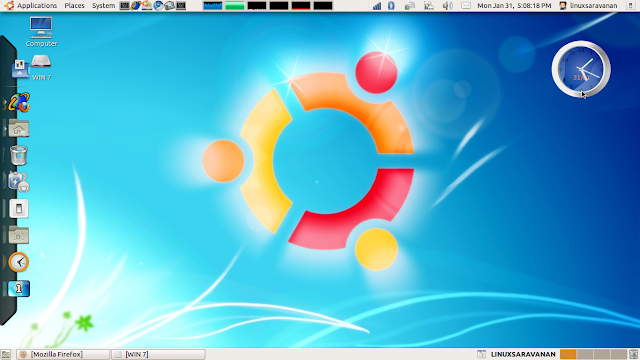
Task: Open the Bluetooth indicator
Action: point(391,6)
